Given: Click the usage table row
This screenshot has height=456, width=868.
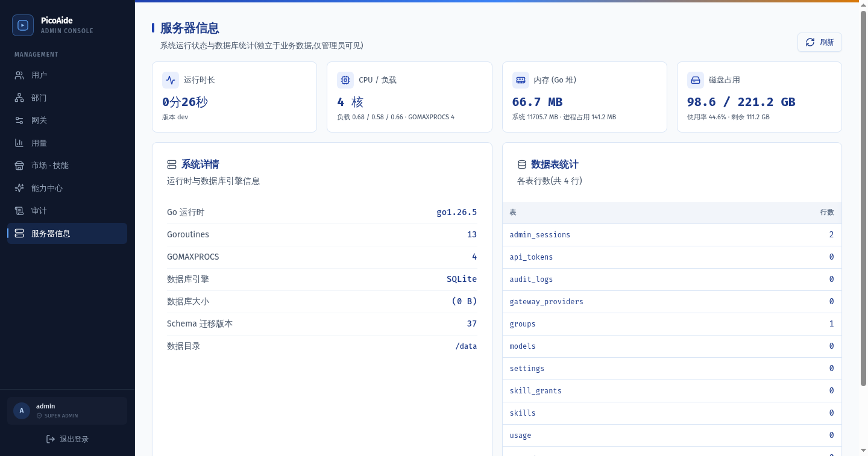Looking at the screenshot, I should [672, 436].
